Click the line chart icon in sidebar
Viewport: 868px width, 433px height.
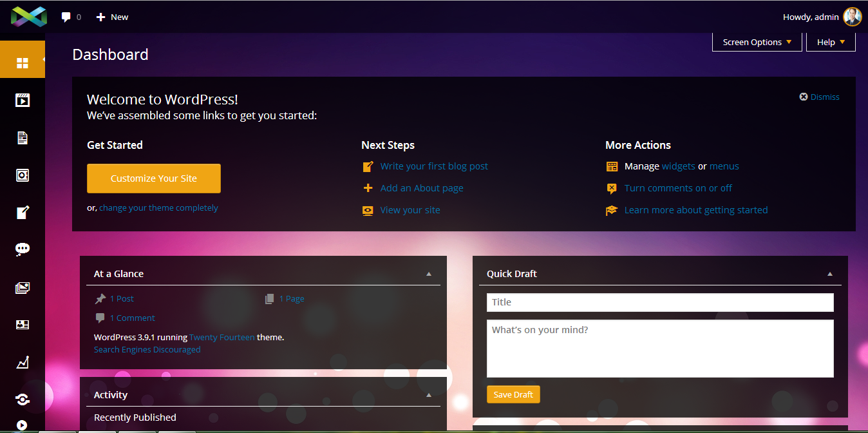(23, 362)
